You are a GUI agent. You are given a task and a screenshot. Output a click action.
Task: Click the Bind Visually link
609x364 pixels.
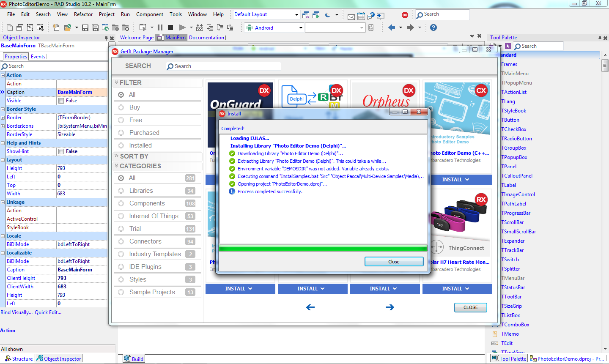pos(16,312)
